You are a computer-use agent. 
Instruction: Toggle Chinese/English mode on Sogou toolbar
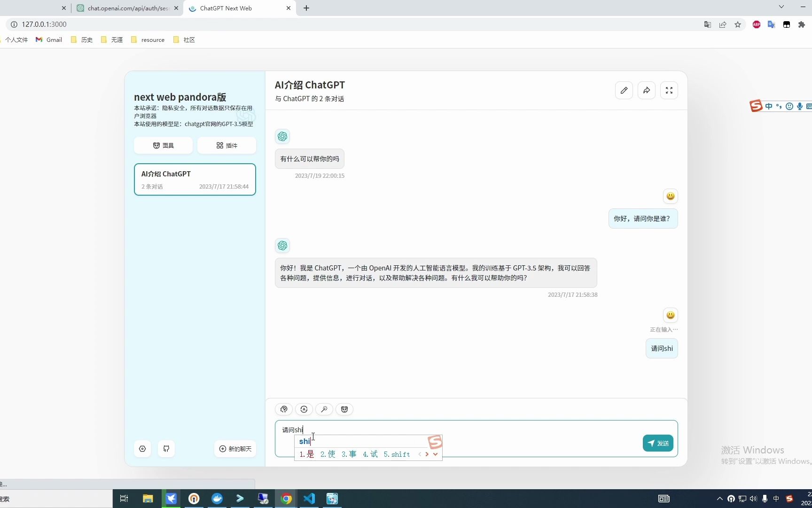click(x=769, y=106)
